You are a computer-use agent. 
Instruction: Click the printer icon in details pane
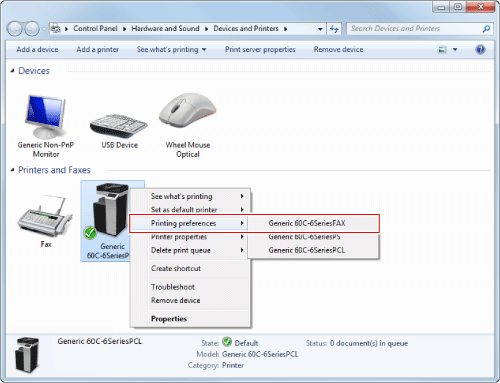27,355
